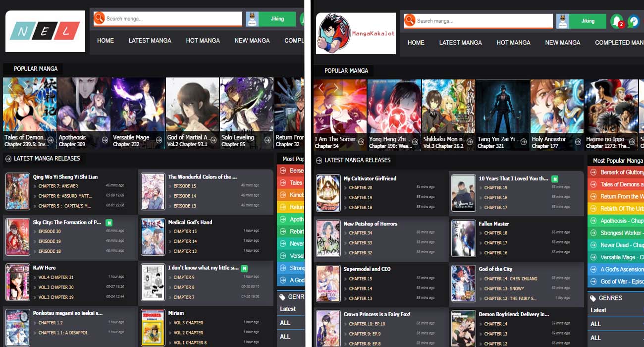This screenshot has height=347, width=644.
Task: Open Versatile Mage in MangaKakalot Most Popular list
Action: pos(622,257)
